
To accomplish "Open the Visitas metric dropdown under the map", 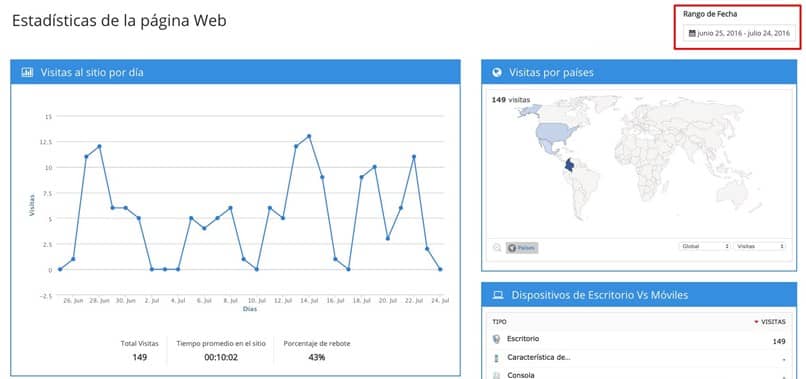I will point(760,246).
